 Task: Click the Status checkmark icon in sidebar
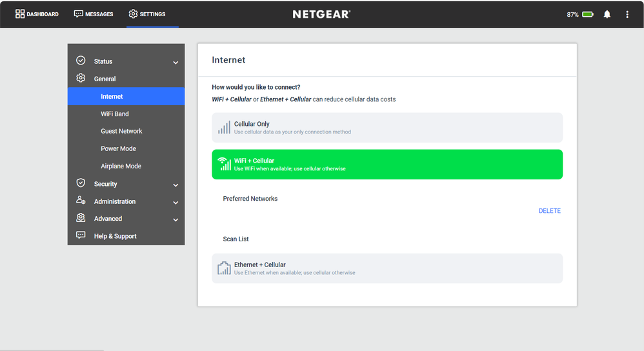(81, 61)
